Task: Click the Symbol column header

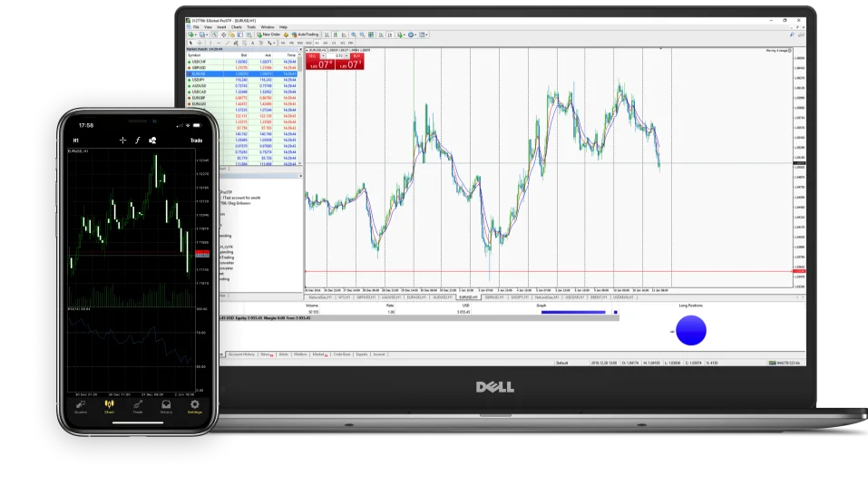Action: [194, 55]
